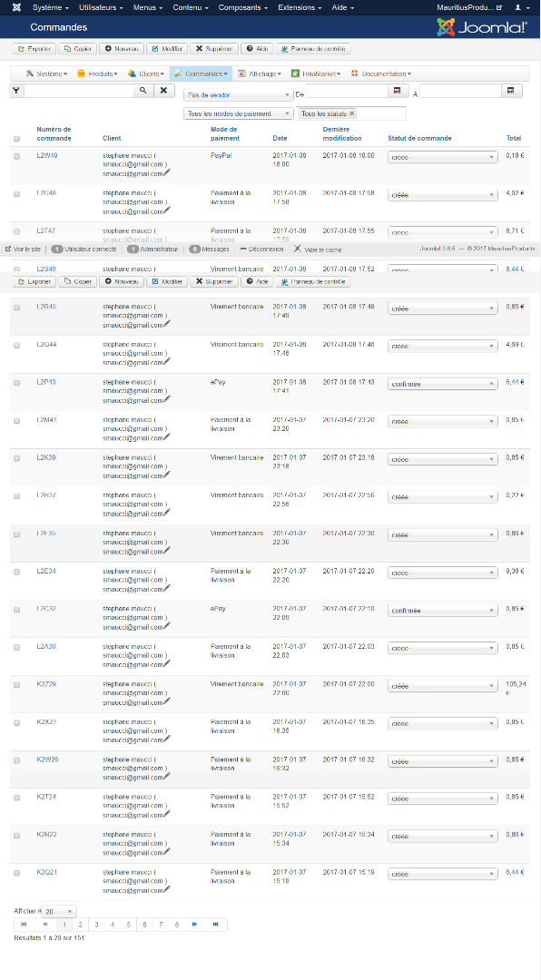
Task: Click edit pencil for order L2M41 client
Action: click(167, 436)
